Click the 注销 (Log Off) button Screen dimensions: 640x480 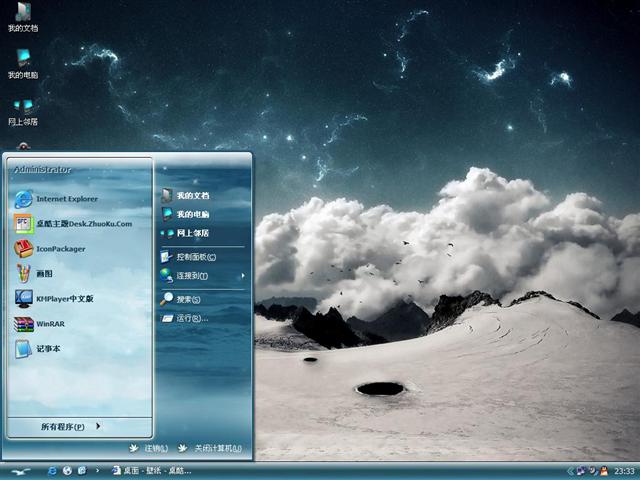(148, 448)
